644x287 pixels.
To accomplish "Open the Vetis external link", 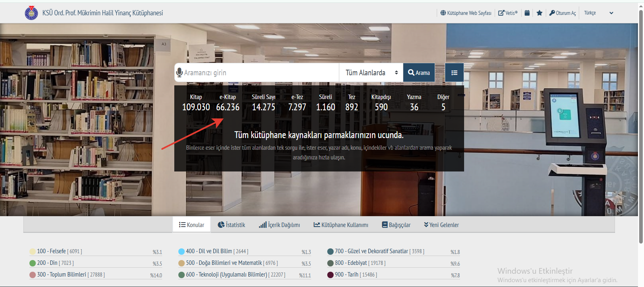I will pos(508,13).
